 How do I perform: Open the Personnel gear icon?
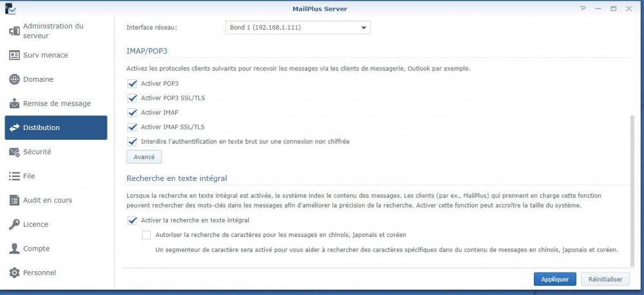[x=14, y=273]
